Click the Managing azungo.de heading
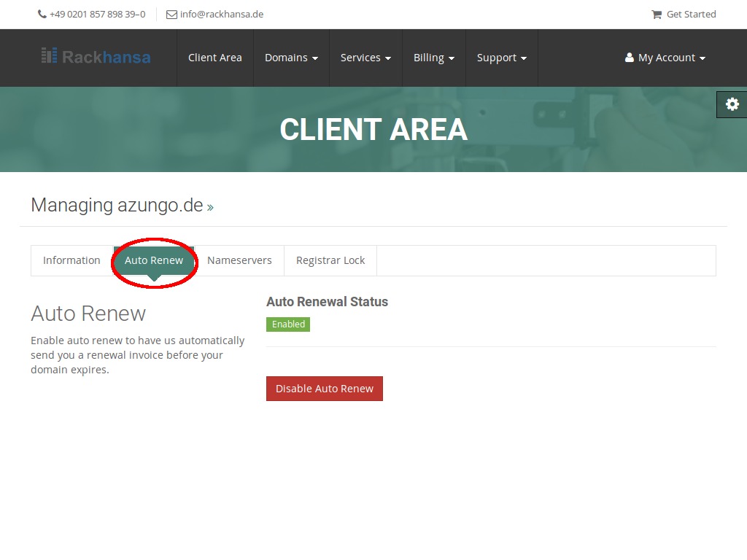 (x=117, y=205)
